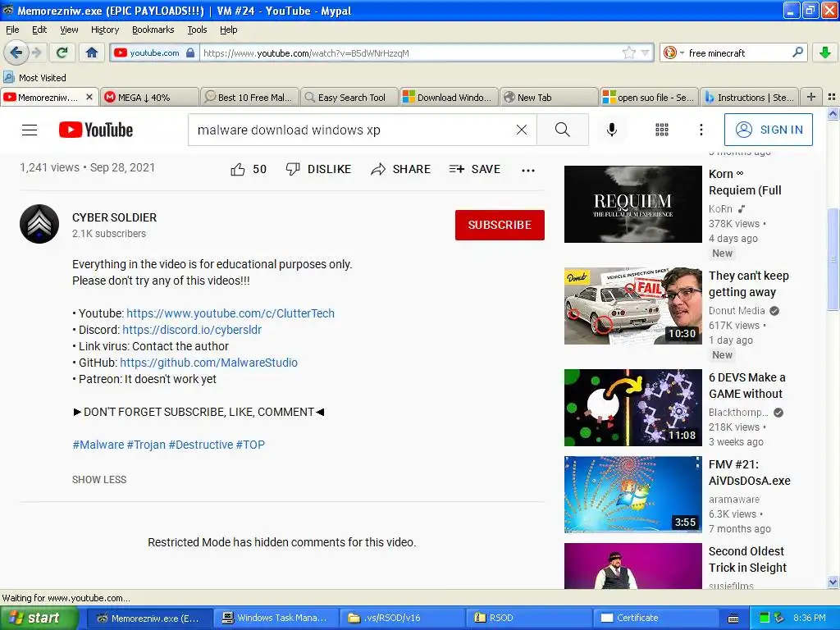
Task: Click the page scrollbar up arrow
Action: click(x=833, y=113)
